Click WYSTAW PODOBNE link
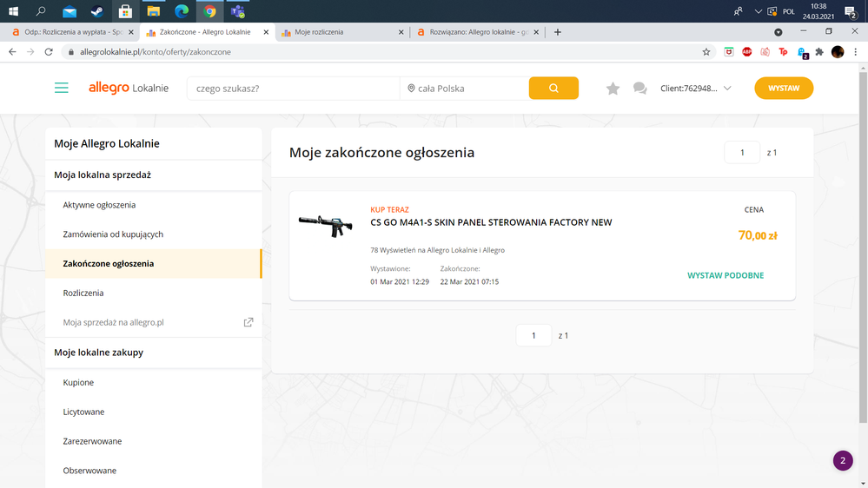 pos(726,275)
